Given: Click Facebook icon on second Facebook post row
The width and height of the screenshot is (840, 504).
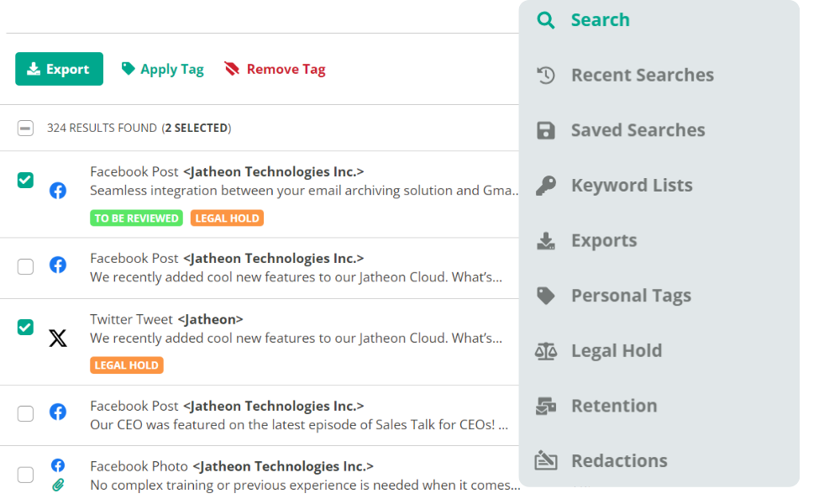Looking at the screenshot, I should (58, 265).
